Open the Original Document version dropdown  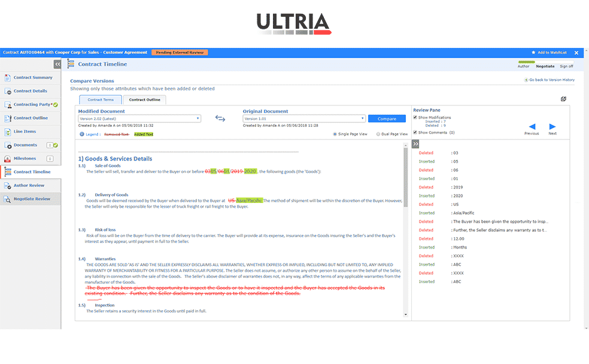(303, 119)
